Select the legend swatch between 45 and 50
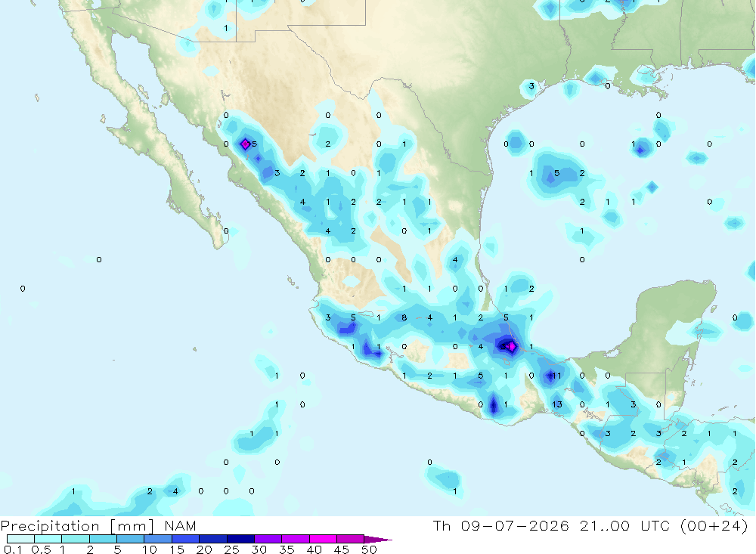 351,539
